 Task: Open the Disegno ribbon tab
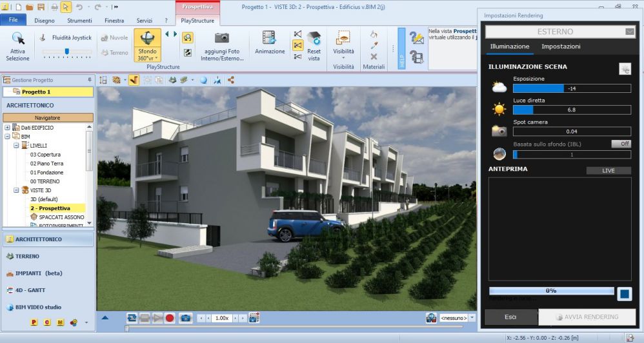tap(45, 21)
